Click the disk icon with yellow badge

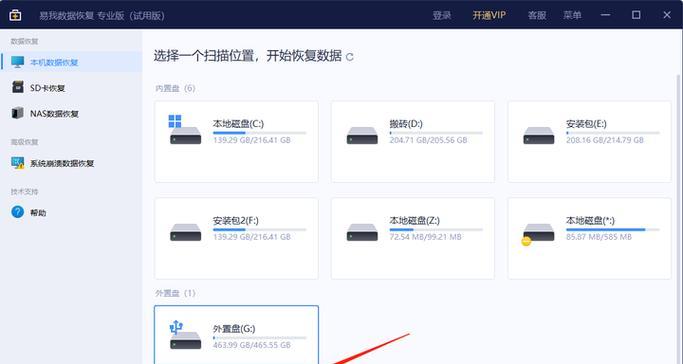tap(538, 234)
